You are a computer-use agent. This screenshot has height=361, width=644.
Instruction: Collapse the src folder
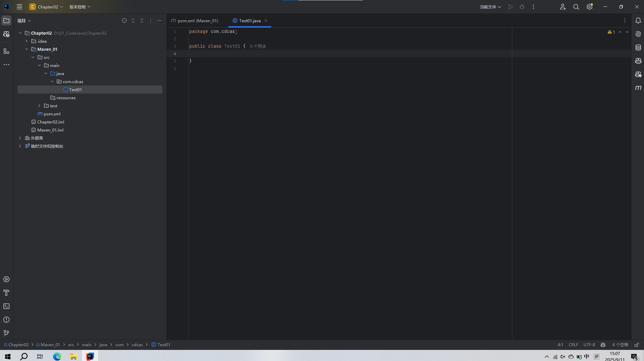[33, 57]
